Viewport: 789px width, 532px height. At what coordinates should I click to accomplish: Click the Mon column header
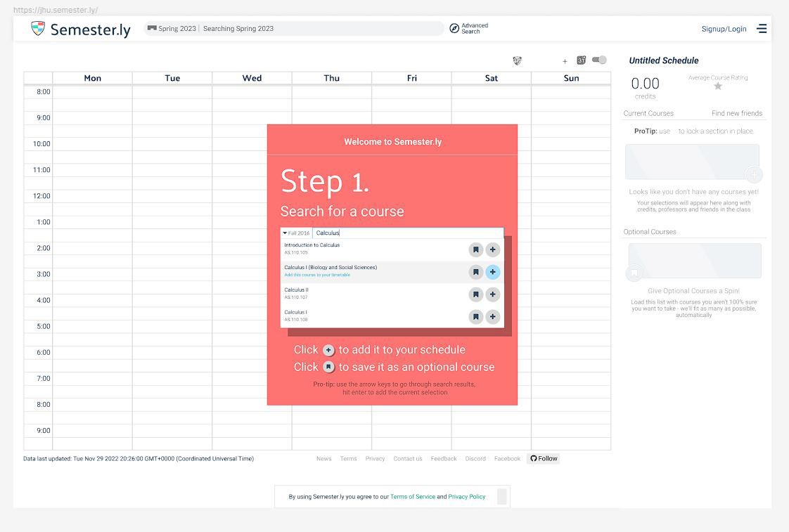(93, 78)
